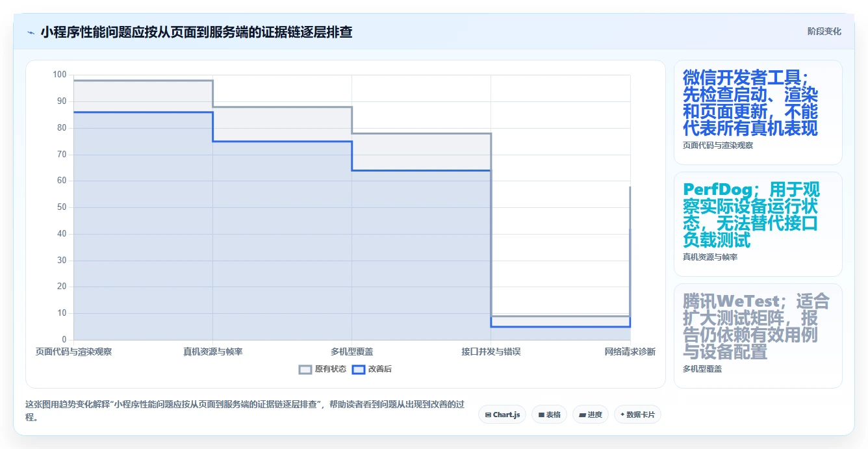This screenshot has height=449, width=868.
Task: Click the 真机资源与帧率 axis label
Action: [213, 352]
